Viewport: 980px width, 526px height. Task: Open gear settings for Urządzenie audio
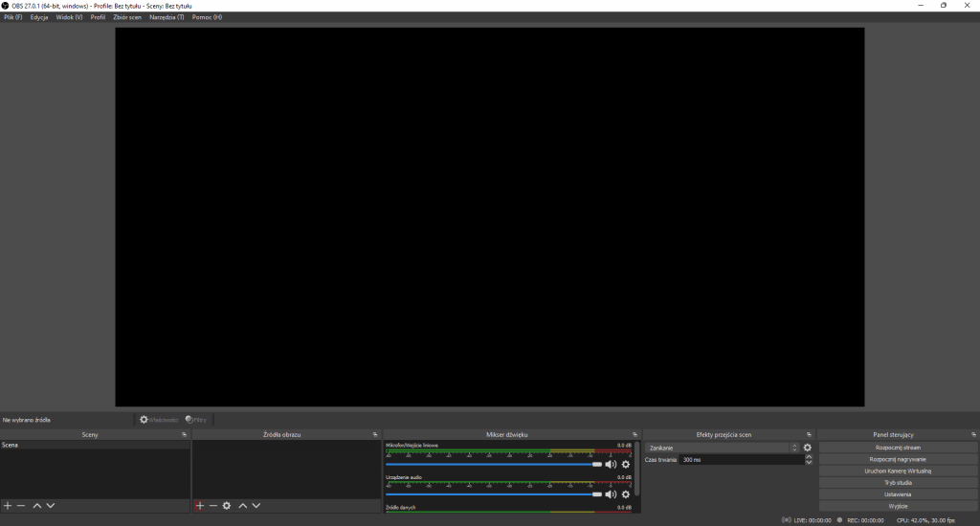click(625, 494)
